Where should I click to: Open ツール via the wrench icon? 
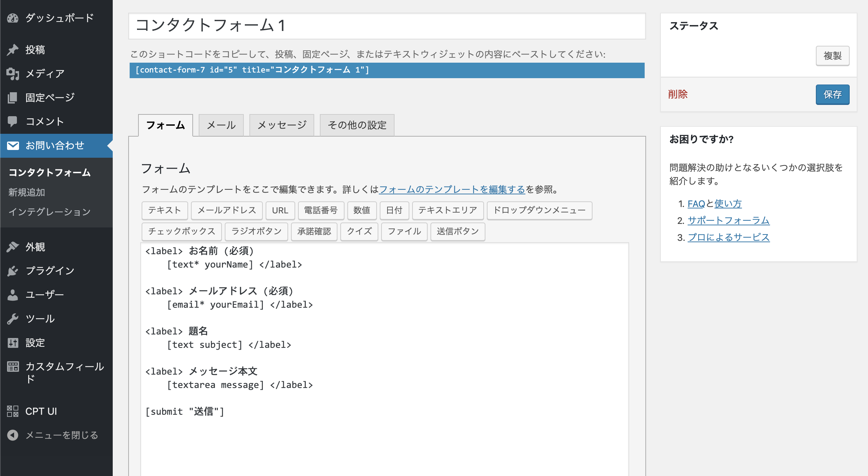tap(13, 319)
